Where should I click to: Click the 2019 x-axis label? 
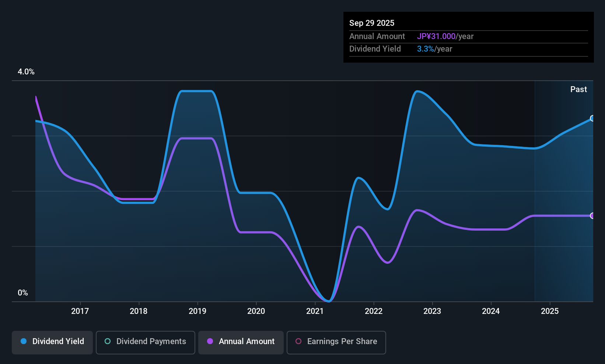pyautogui.click(x=197, y=311)
